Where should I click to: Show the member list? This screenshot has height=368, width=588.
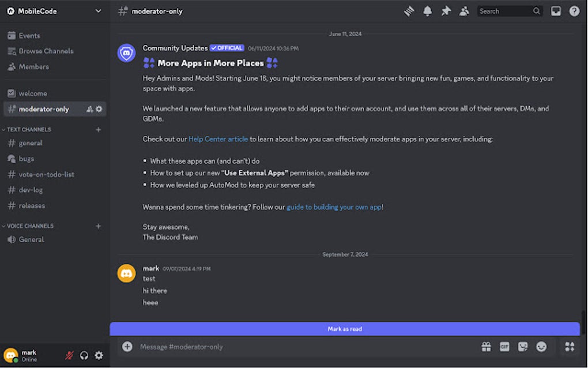click(x=464, y=10)
